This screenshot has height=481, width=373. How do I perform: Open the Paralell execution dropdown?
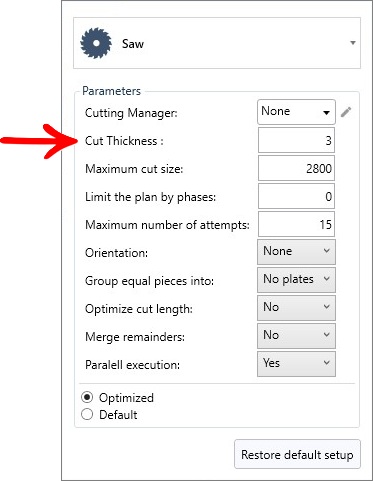[x=296, y=364]
